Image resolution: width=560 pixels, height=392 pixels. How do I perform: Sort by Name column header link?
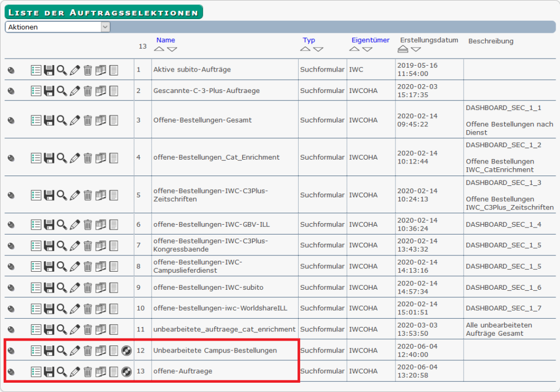166,40
